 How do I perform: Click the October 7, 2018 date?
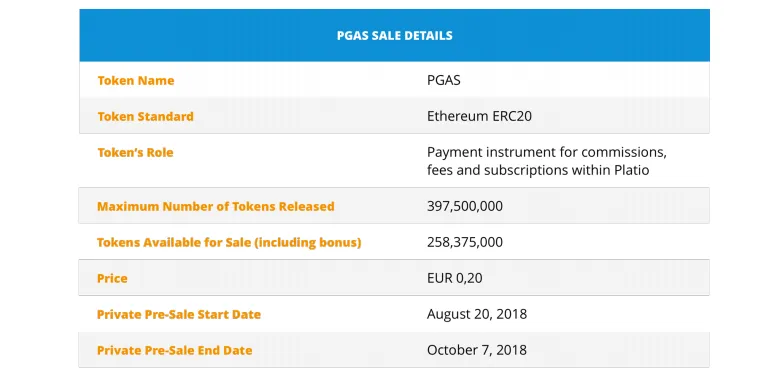(477, 350)
